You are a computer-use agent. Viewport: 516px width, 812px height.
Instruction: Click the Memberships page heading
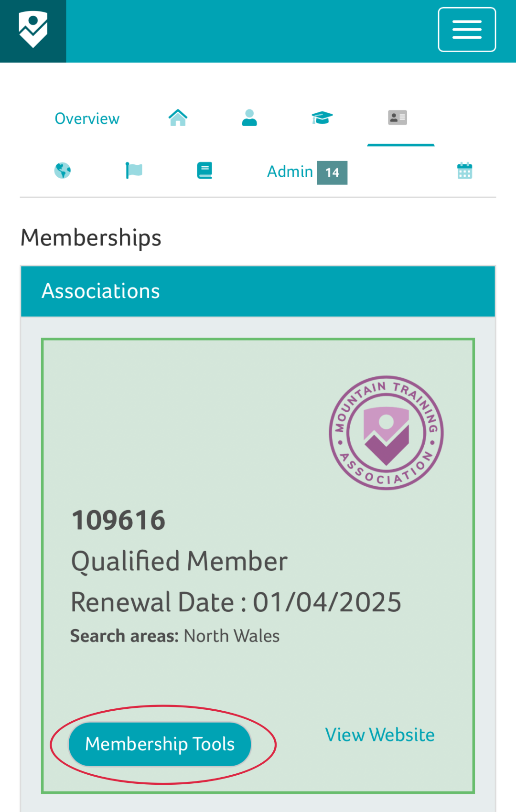click(x=91, y=238)
